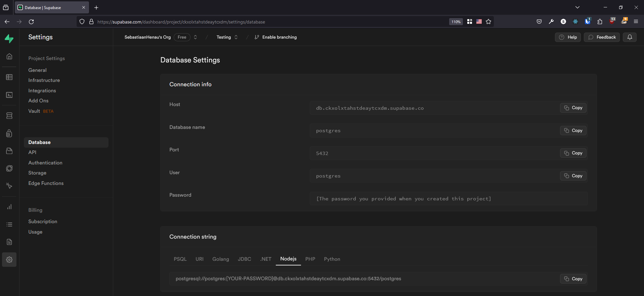Open a new browser tab

[96, 8]
